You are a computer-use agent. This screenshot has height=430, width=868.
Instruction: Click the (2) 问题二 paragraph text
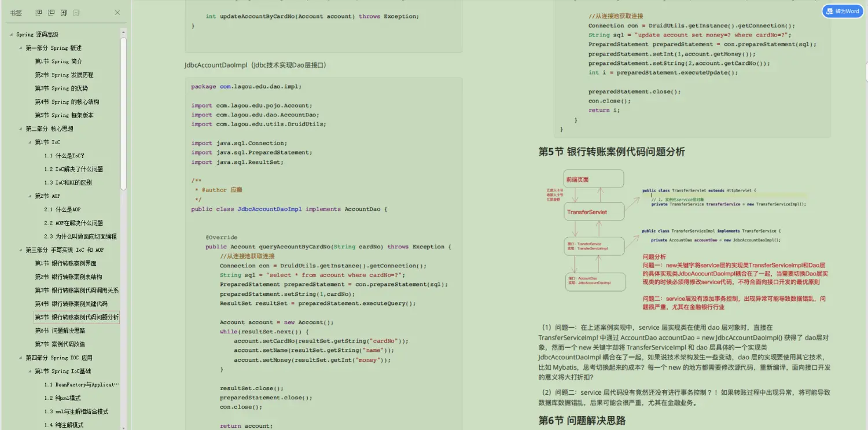coord(684,398)
